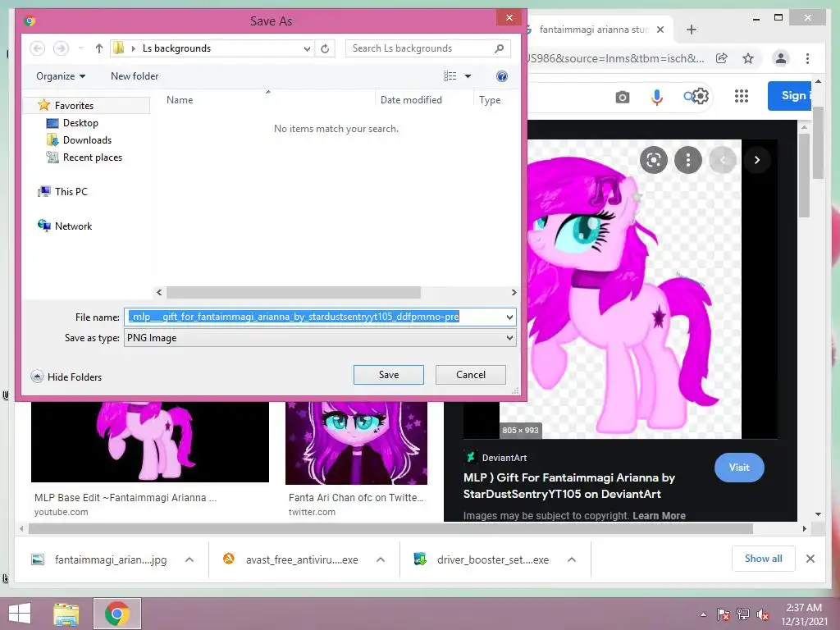The height and width of the screenshot is (630, 840).
Task: Select Favorites in the navigation pane
Action: pyautogui.click(x=74, y=106)
